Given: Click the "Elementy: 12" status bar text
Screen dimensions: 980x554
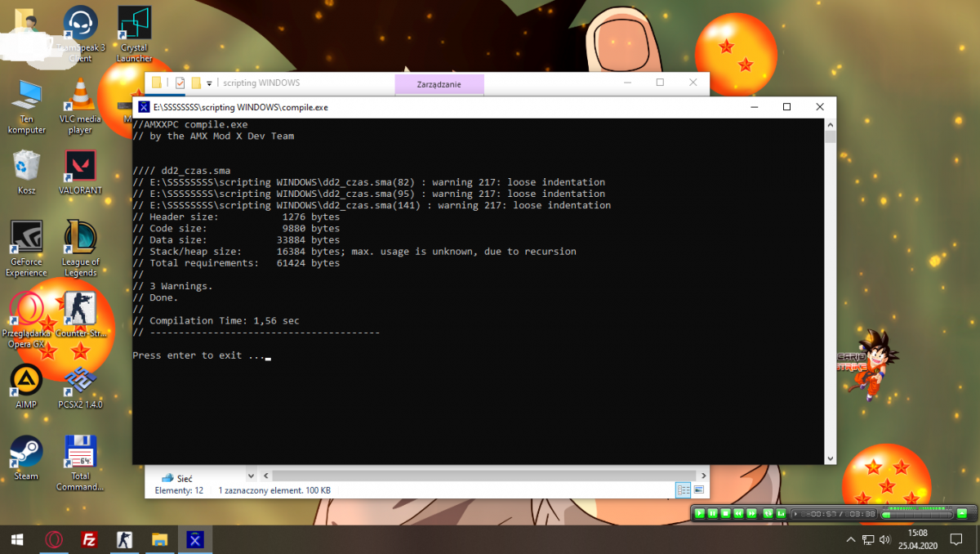Looking at the screenshot, I should [x=179, y=491].
